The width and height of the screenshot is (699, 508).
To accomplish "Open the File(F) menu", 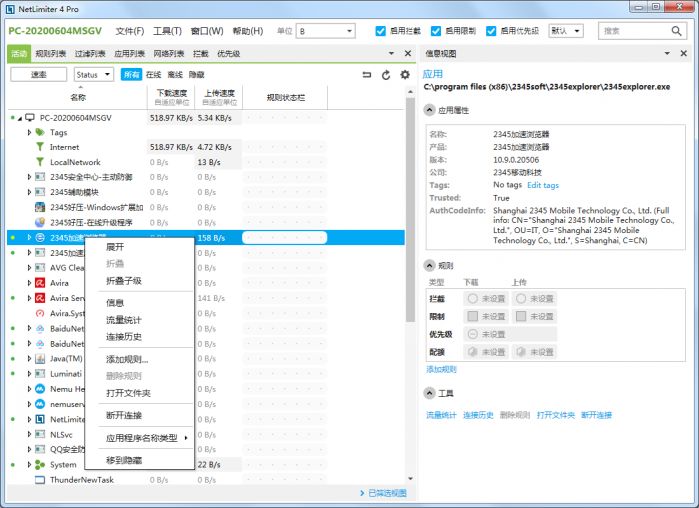I will (130, 31).
